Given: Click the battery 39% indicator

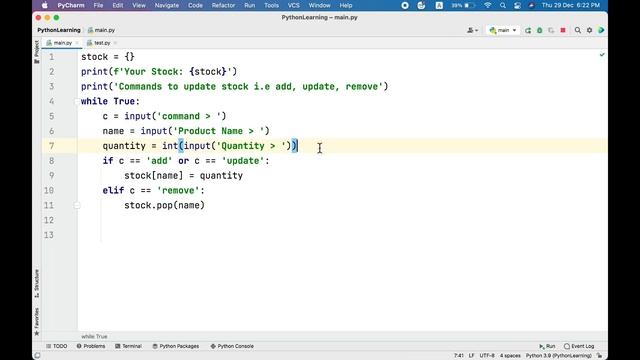Looking at the screenshot, I should pyautogui.click(x=463, y=5).
